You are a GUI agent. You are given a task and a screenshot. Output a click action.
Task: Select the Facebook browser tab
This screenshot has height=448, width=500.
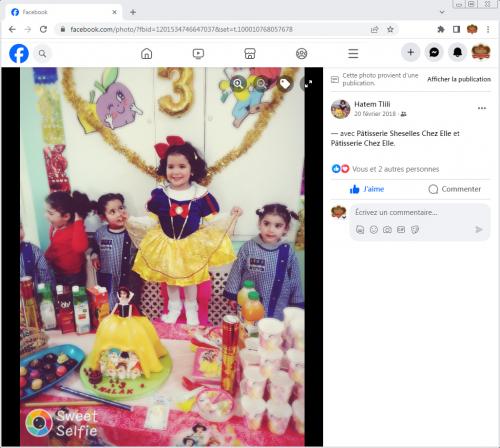pyautogui.click(x=63, y=12)
